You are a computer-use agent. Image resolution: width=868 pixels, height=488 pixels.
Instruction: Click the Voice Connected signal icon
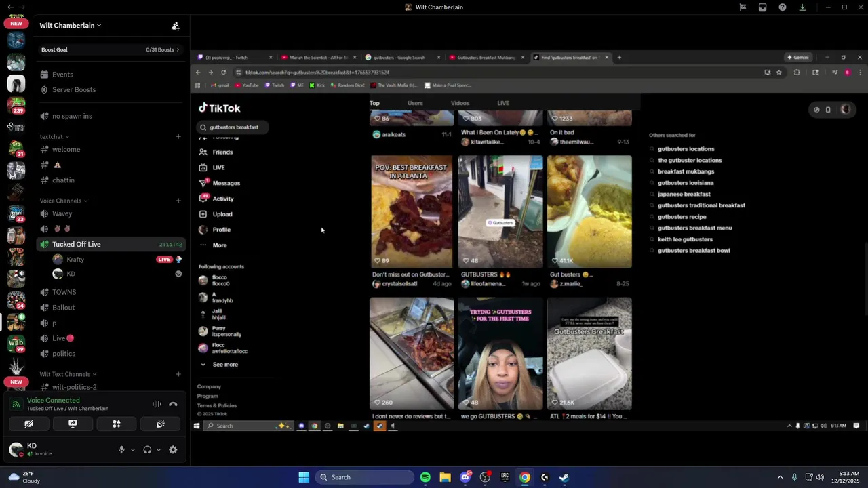point(16,404)
